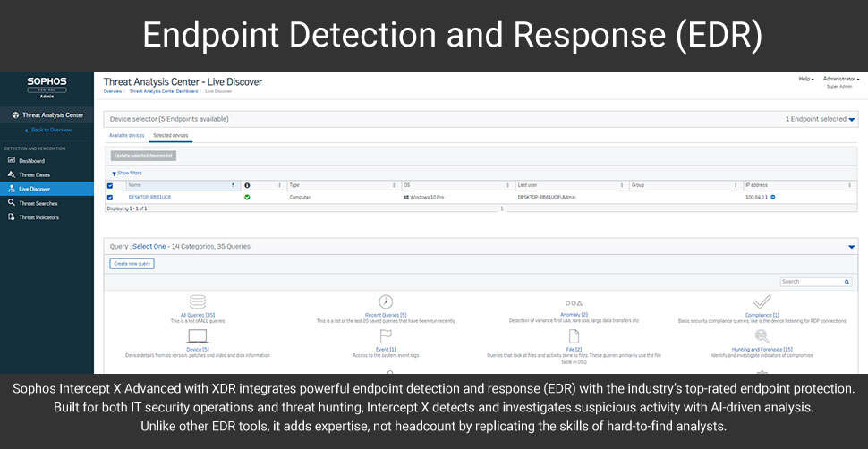Screen dimensions: 868x449
Task: Click the DESKTOP-RB61UC8\Admin last user cell
Action: click(548, 197)
